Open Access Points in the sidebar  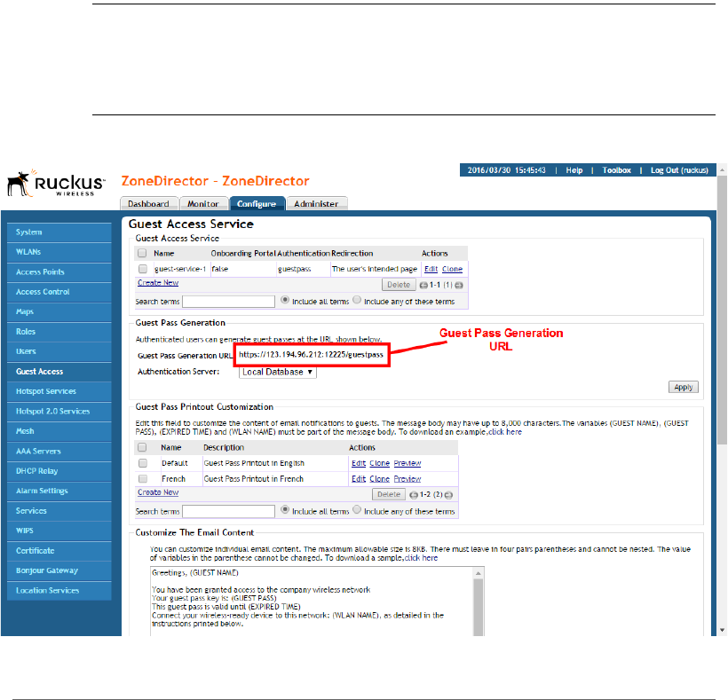click(59, 271)
